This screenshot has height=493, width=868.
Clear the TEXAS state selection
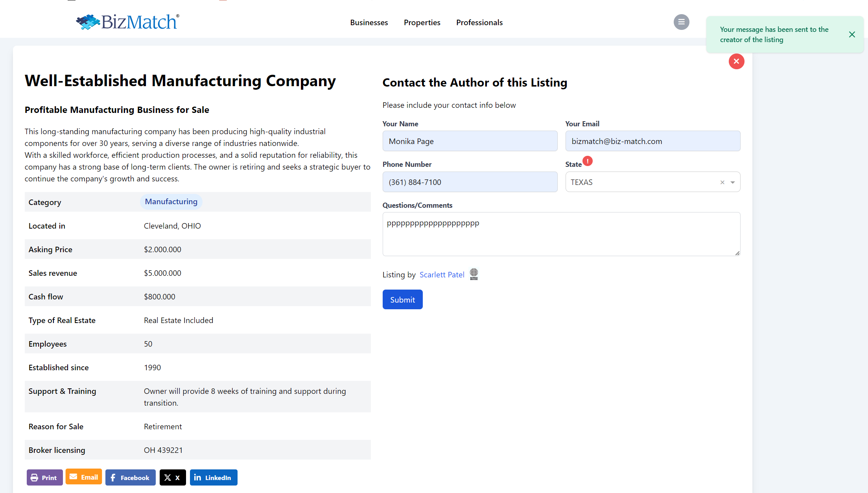[x=722, y=182]
